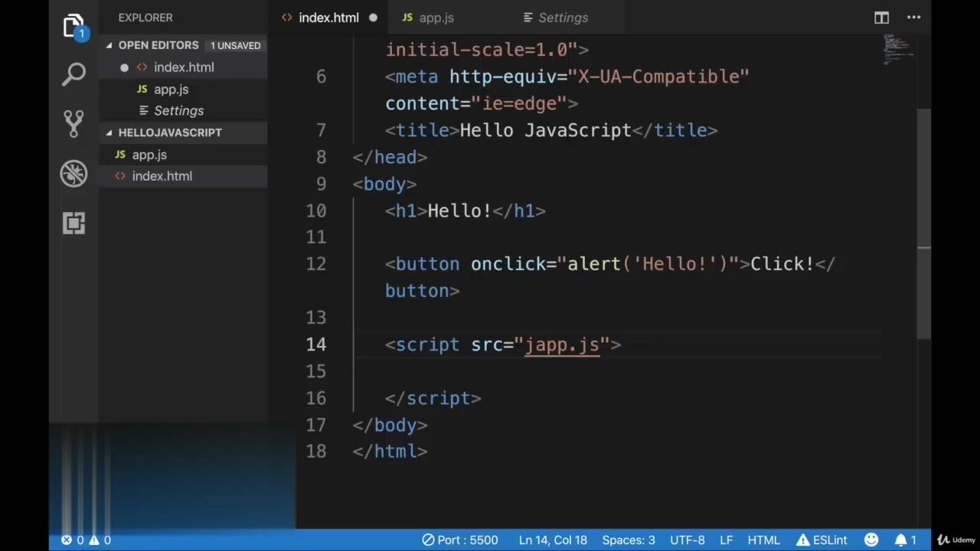The height and width of the screenshot is (551, 980).
Task: Click the feedback smiley icon
Action: tap(871, 540)
